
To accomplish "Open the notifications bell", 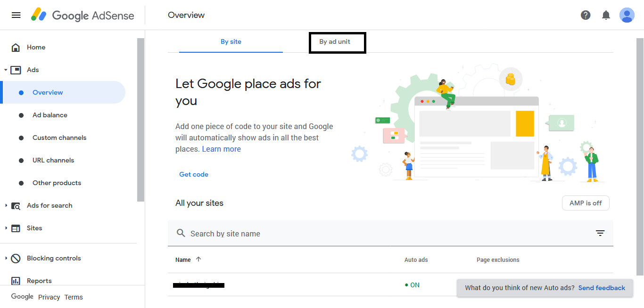I will (x=606, y=15).
